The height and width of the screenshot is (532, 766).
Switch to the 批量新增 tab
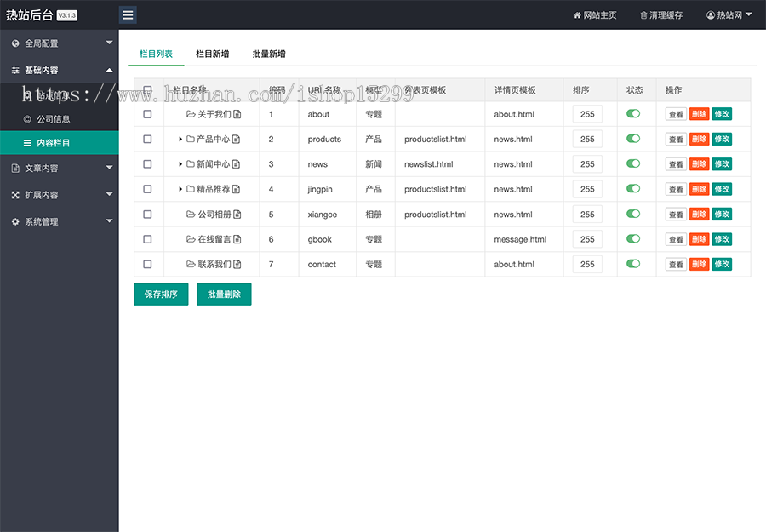(269, 54)
